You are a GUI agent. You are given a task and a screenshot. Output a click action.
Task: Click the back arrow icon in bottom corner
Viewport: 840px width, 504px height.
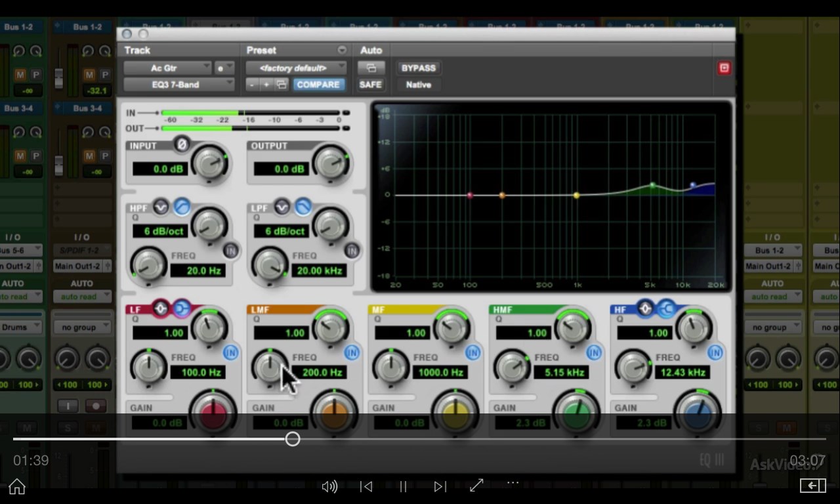pos(812,486)
